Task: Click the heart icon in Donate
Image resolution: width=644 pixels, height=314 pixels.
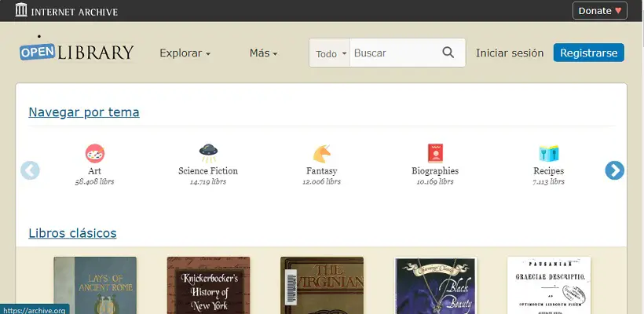Action: pyautogui.click(x=618, y=11)
